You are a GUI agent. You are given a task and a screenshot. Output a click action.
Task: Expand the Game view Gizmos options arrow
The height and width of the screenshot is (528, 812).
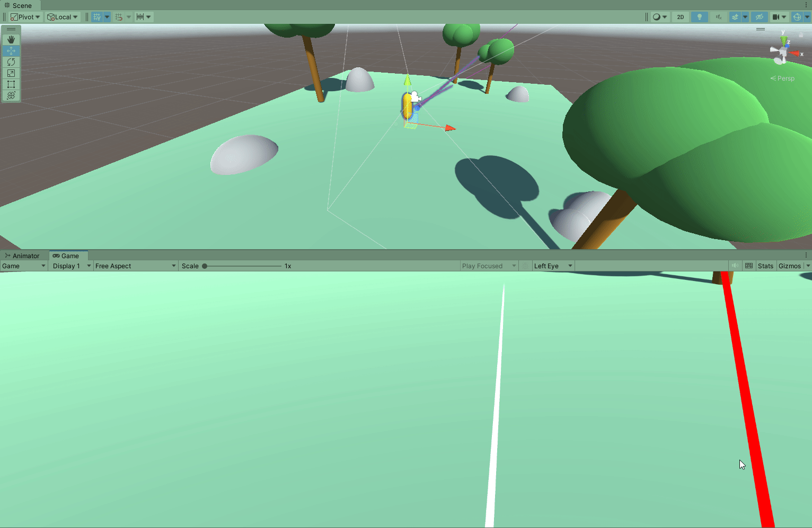click(x=808, y=266)
